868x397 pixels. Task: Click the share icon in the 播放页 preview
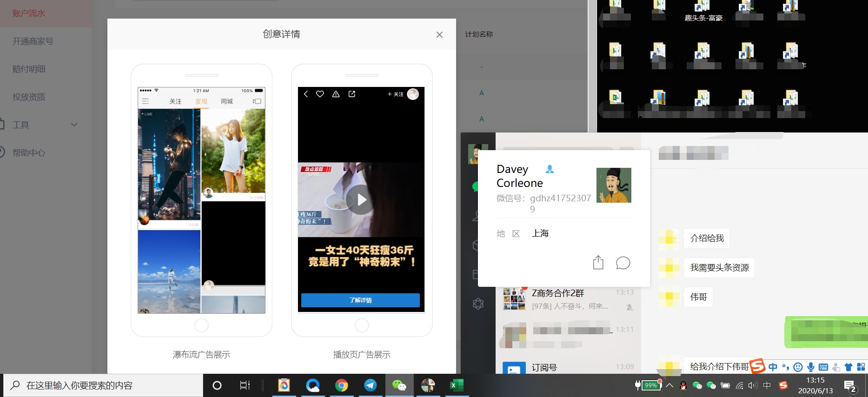[352, 94]
